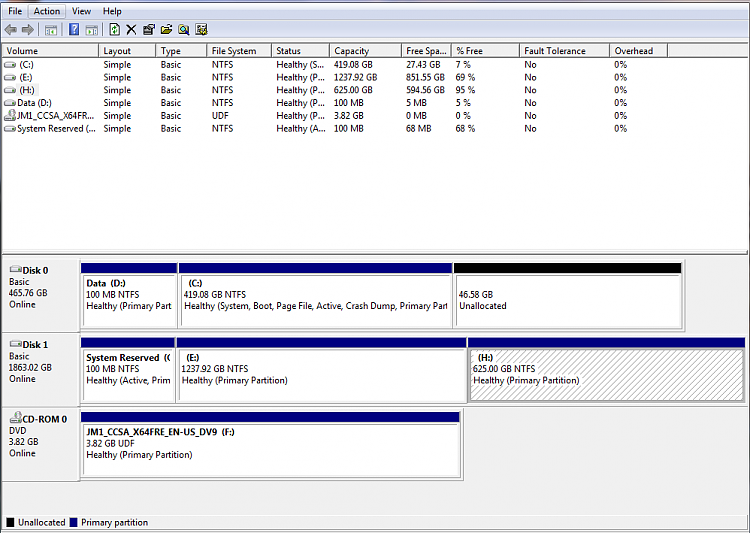Select the (E:) row in volume list
750x533 pixels.
[x=335, y=78]
